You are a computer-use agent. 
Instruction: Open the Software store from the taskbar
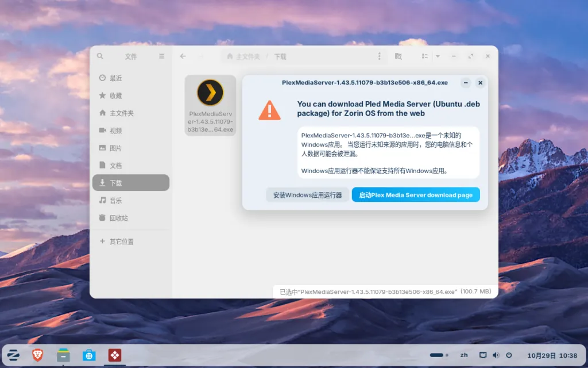pyautogui.click(x=89, y=355)
